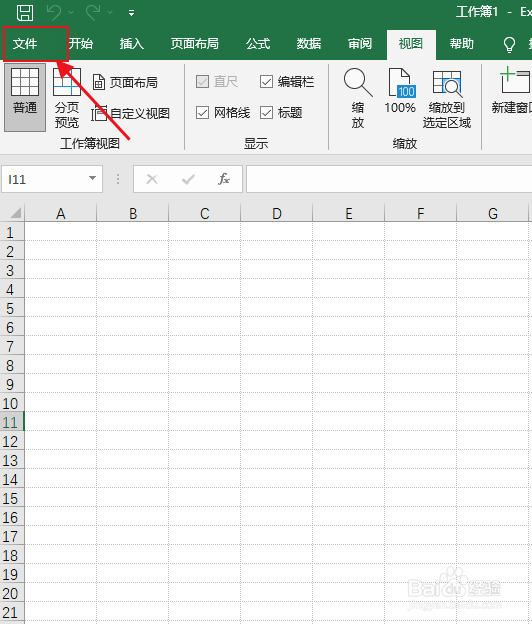Screen dimensions: 532x624
Task: Select row 1 header
Action: tap(12, 232)
